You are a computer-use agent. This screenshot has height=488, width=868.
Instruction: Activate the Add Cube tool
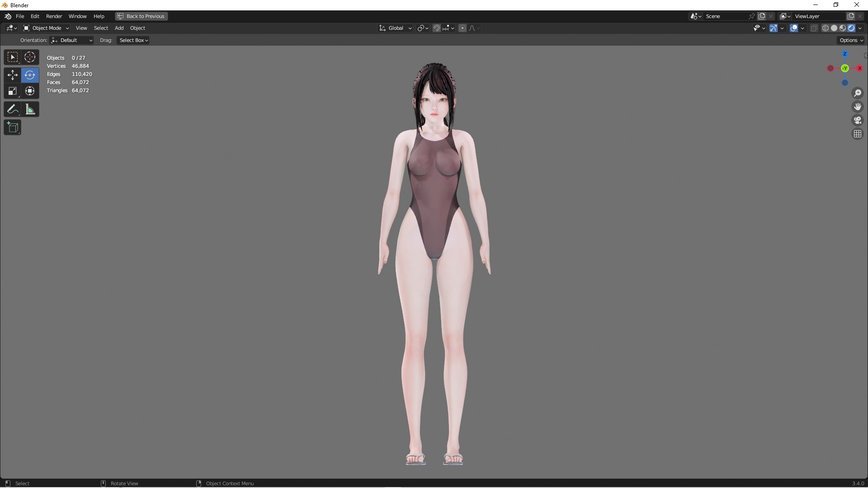point(13,127)
